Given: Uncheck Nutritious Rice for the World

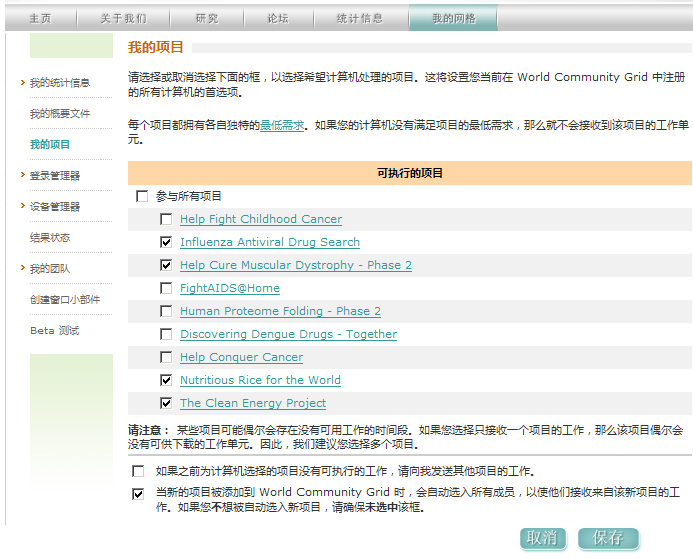Looking at the screenshot, I should point(166,380).
